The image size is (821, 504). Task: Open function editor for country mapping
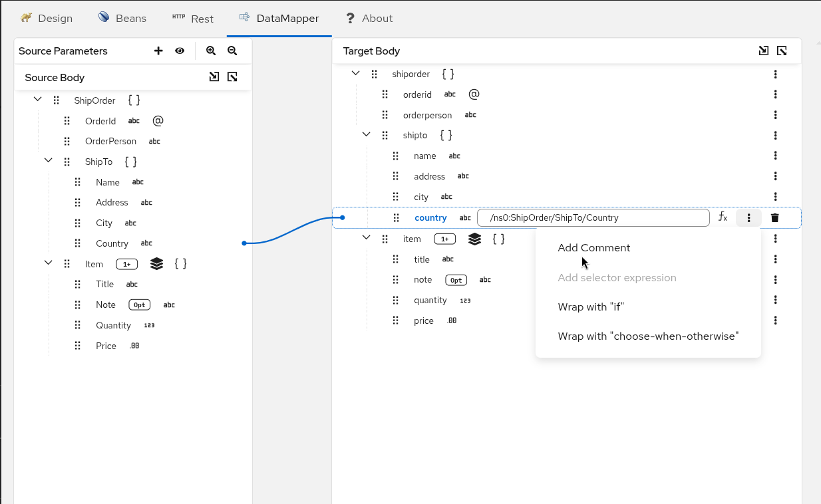(723, 217)
